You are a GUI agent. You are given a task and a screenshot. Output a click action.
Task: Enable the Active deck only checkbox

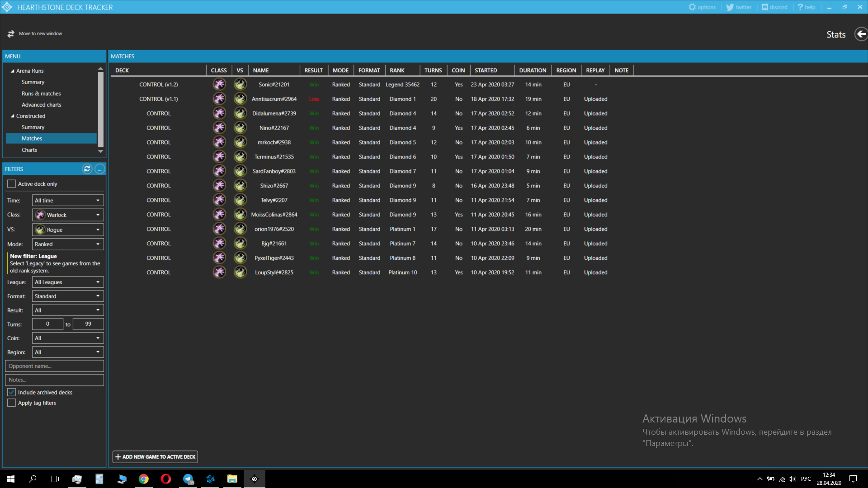pos(12,184)
